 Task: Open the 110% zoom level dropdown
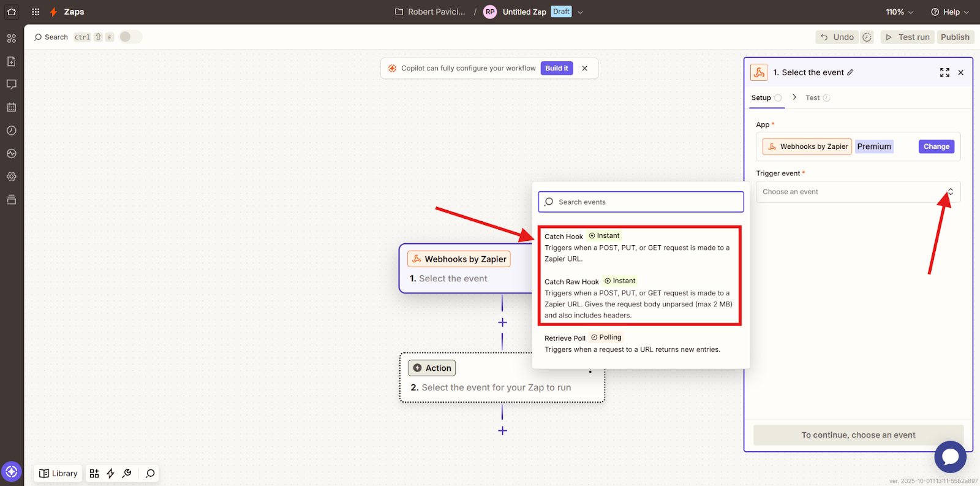[900, 12]
